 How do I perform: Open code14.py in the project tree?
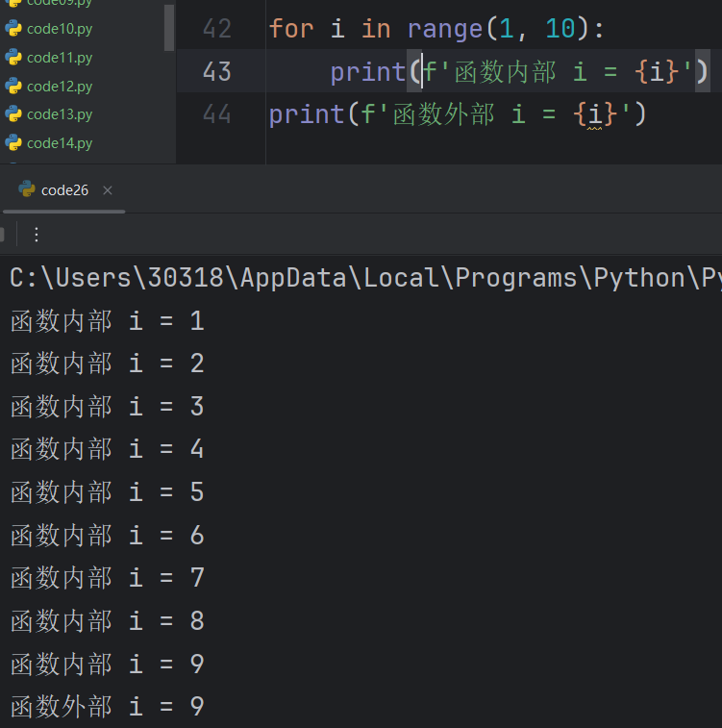tap(60, 143)
